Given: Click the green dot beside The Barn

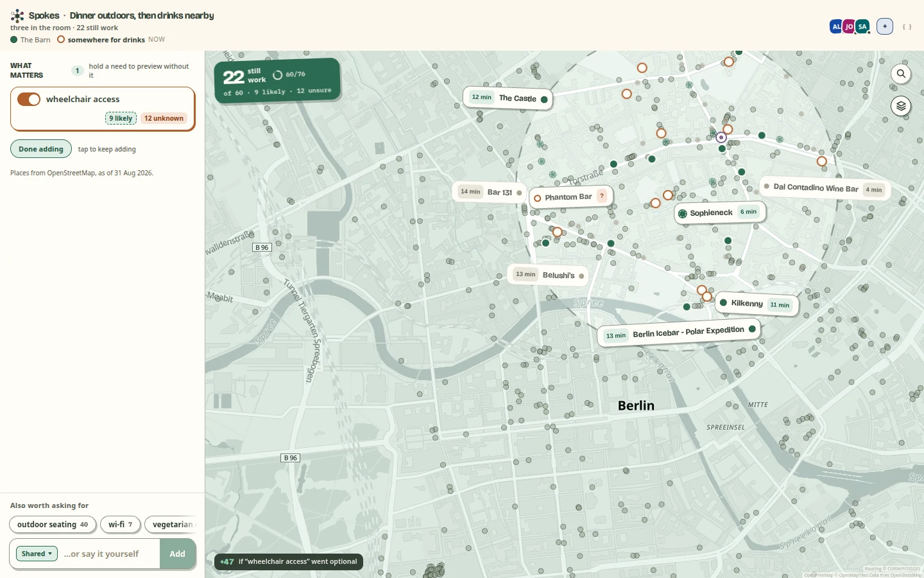Looking at the screenshot, I should pyautogui.click(x=14, y=40).
